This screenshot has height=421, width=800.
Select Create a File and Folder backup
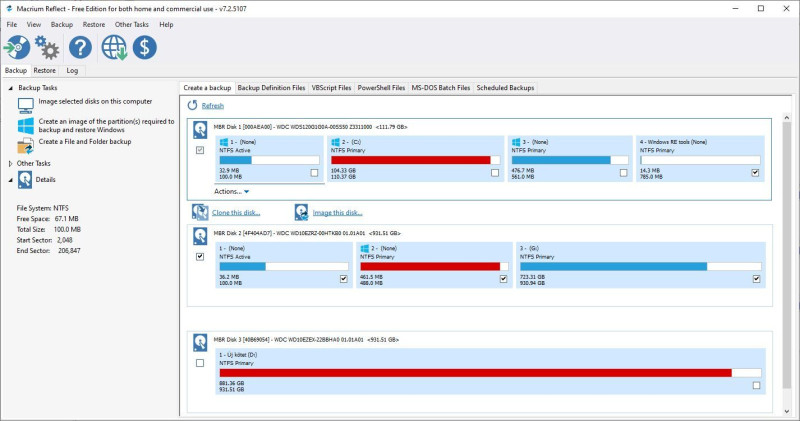pos(85,141)
